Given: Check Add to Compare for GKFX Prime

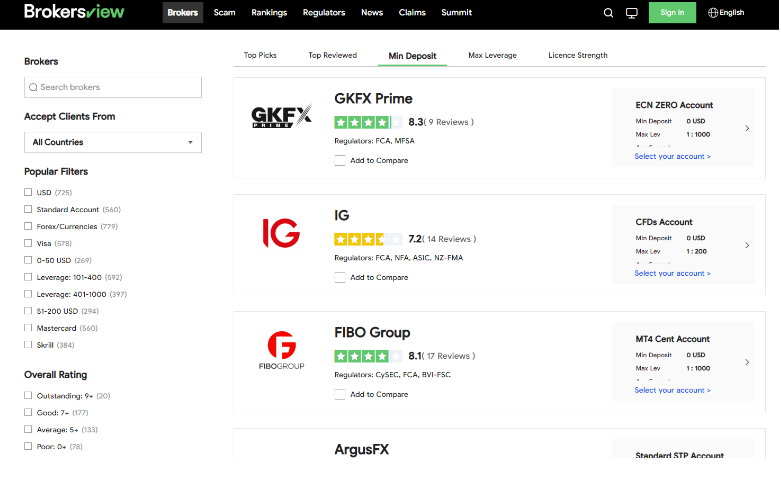Looking at the screenshot, I should (x=340, y=160).
